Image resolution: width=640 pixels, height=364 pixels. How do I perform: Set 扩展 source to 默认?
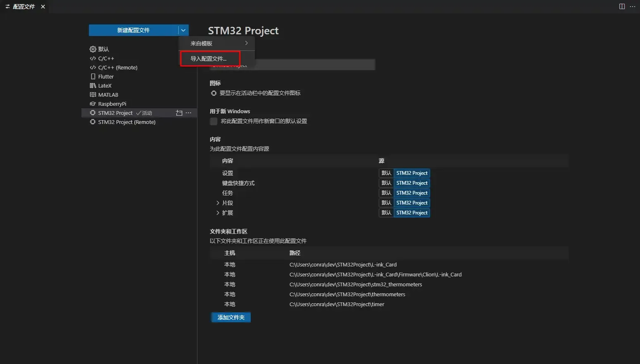pos(386,213)
